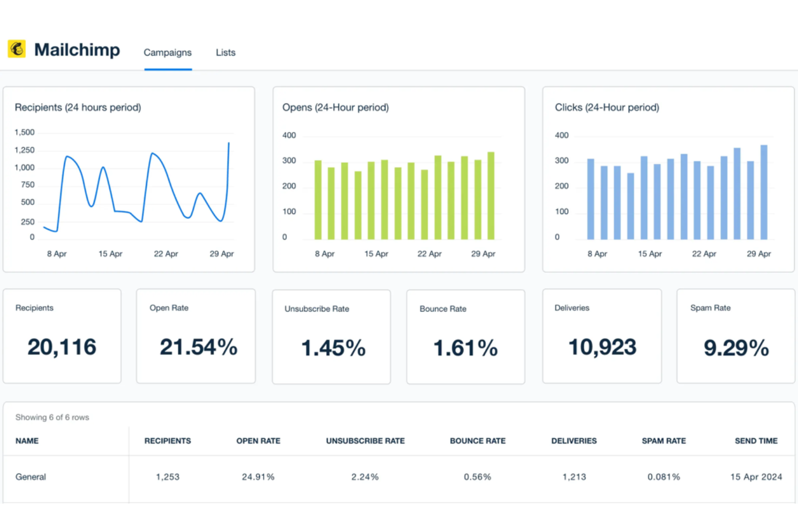The image size is (798, 532).
Task: Click the Bounce Rate value 1.61%
Action: coord(466,348)
